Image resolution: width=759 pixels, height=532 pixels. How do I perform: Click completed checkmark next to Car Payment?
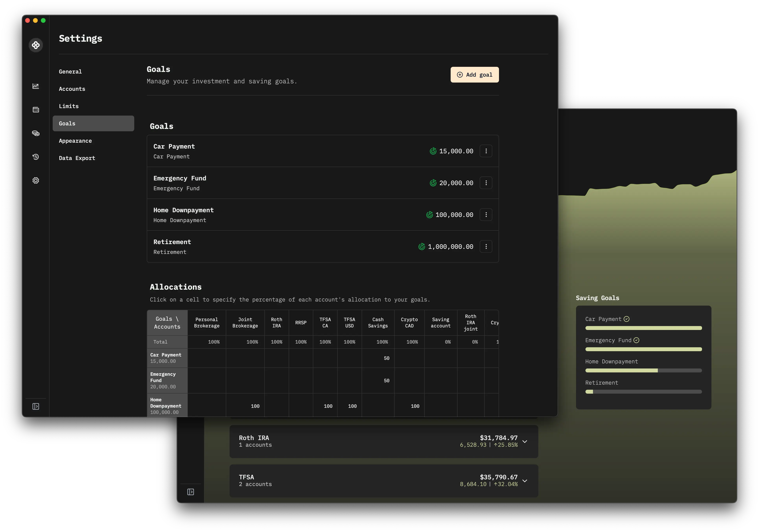(626, 319)
